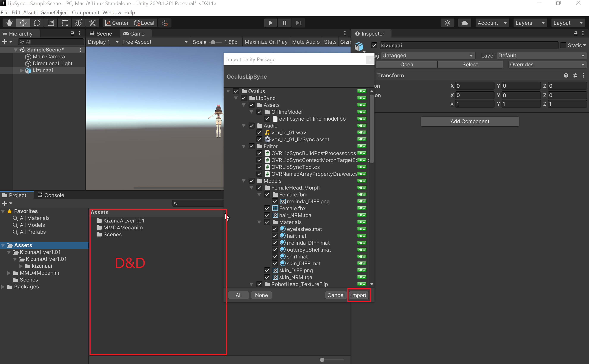Viewport: 589px width, 364px height.
Task: Click the Step frame button
Action: [298, 23]
